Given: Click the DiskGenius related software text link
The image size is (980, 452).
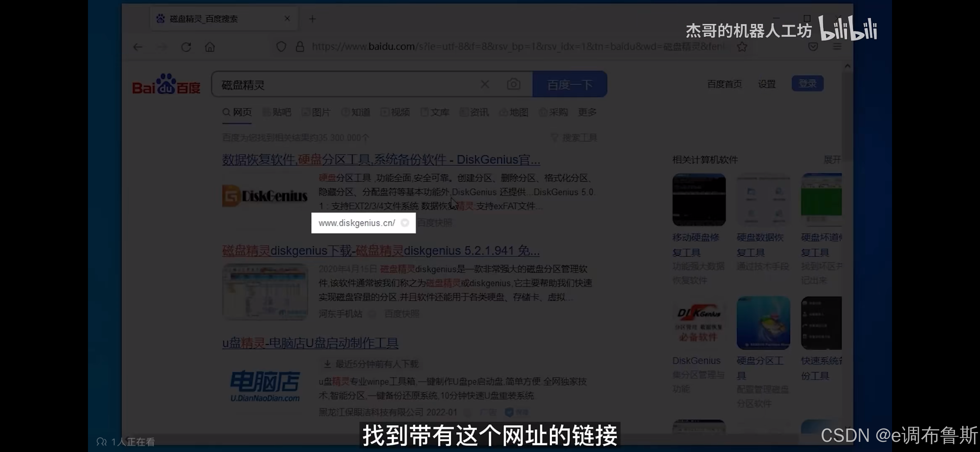Looking at the screenshot, I should tap(696, 360).
